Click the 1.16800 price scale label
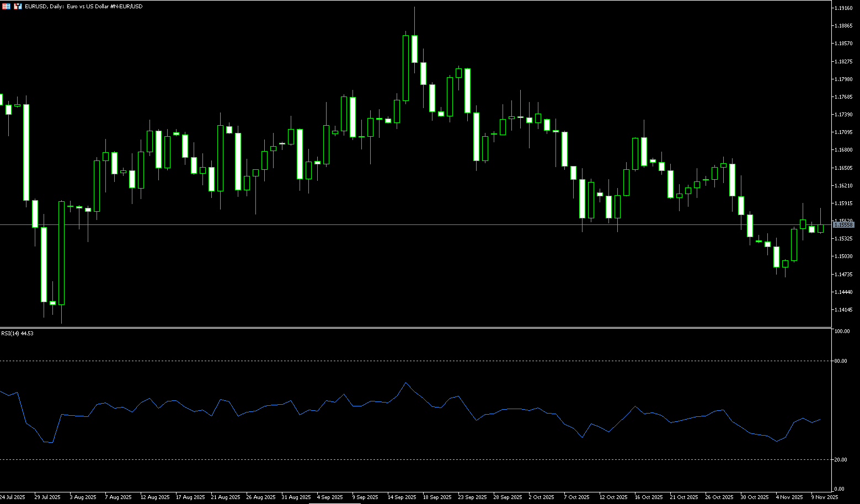860x504 pixels. click(x=843, y=150)
